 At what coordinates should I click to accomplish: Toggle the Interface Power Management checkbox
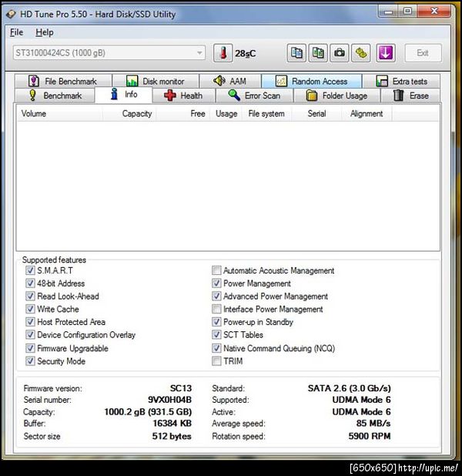[216, 309]
